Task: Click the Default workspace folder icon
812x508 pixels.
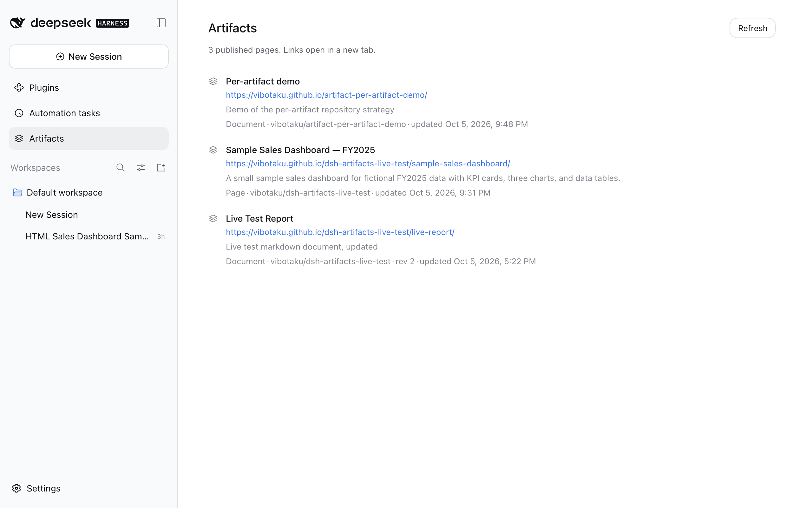Action: pyautogui.click(x=17, y=192)
